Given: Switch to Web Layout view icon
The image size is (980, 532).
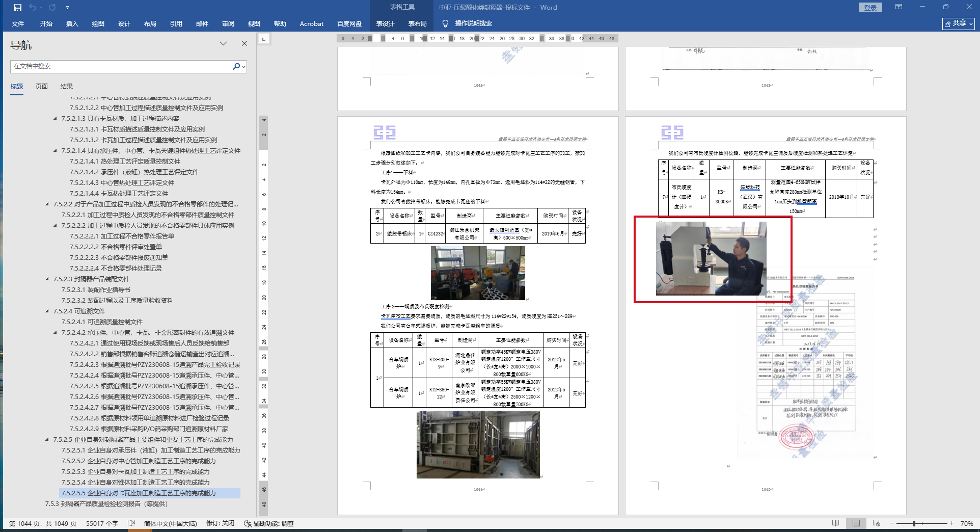Looking at the screenshot, I should (x=876, y=523).
